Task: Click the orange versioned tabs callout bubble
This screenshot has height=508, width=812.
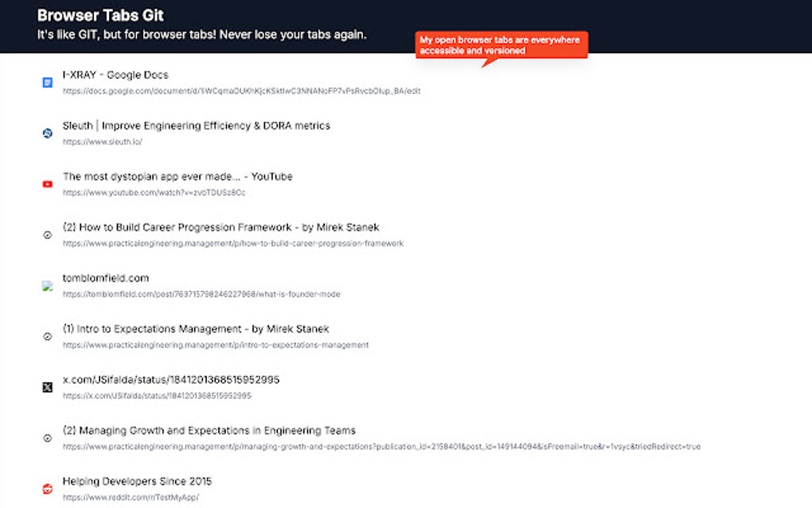Action: tap(502, 45)
